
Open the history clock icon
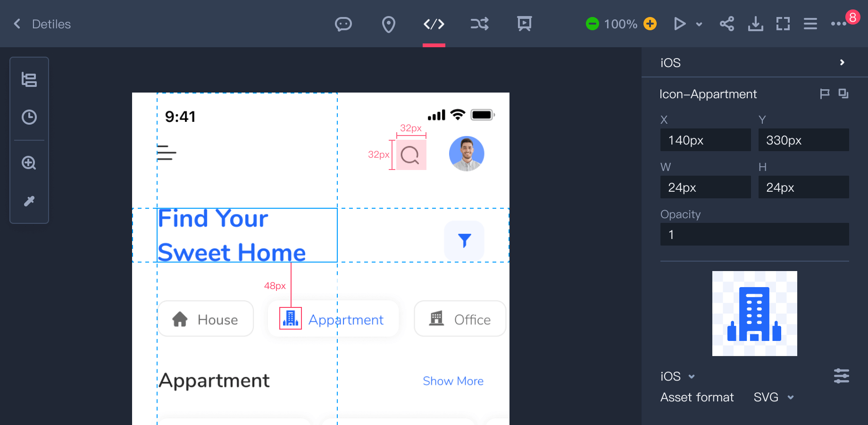[x=29, y=117]
